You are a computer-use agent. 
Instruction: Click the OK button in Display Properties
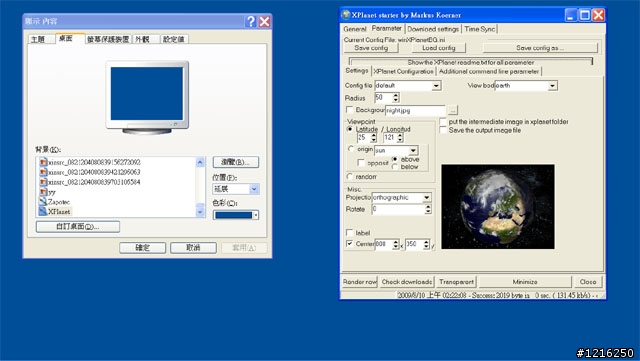142,248
